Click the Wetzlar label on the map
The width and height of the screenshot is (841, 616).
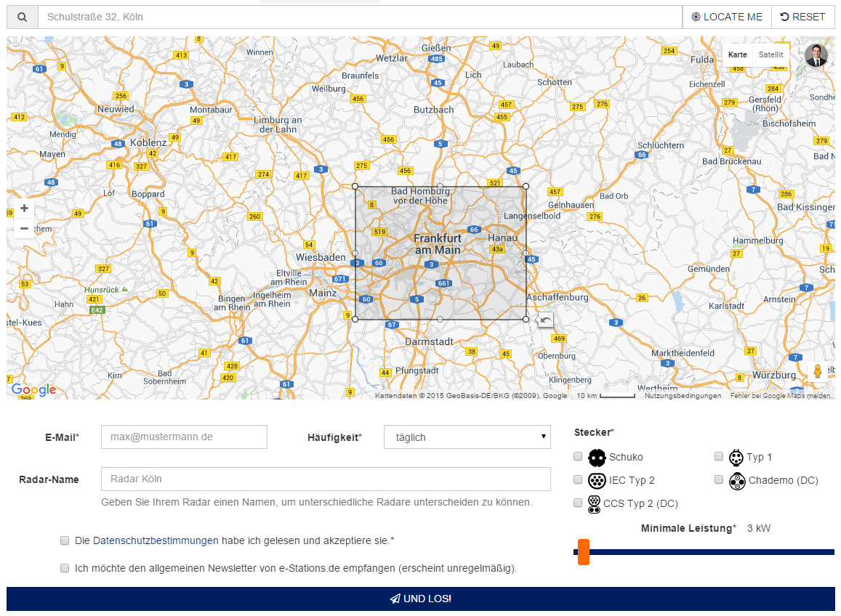(392, 58)
